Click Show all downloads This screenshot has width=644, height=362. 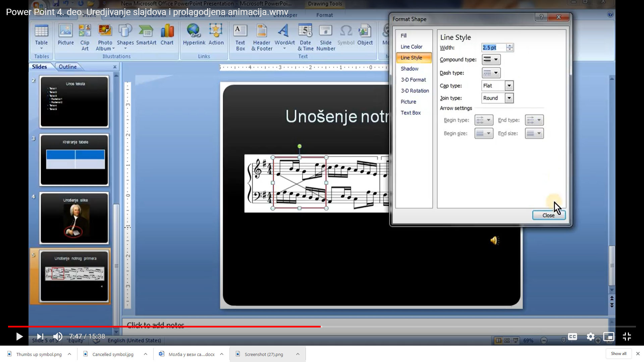(x=619, y=354)
